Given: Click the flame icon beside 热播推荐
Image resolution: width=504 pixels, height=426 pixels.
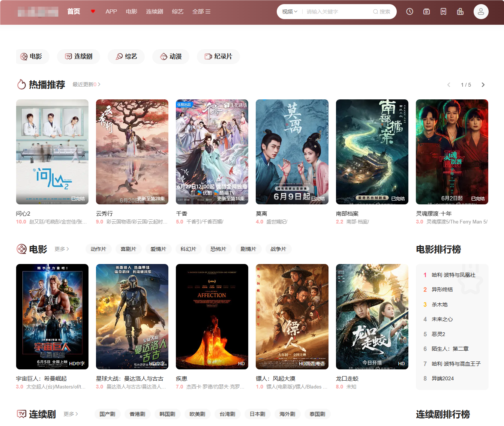Looking at the screenshot, I should (21, 84).
